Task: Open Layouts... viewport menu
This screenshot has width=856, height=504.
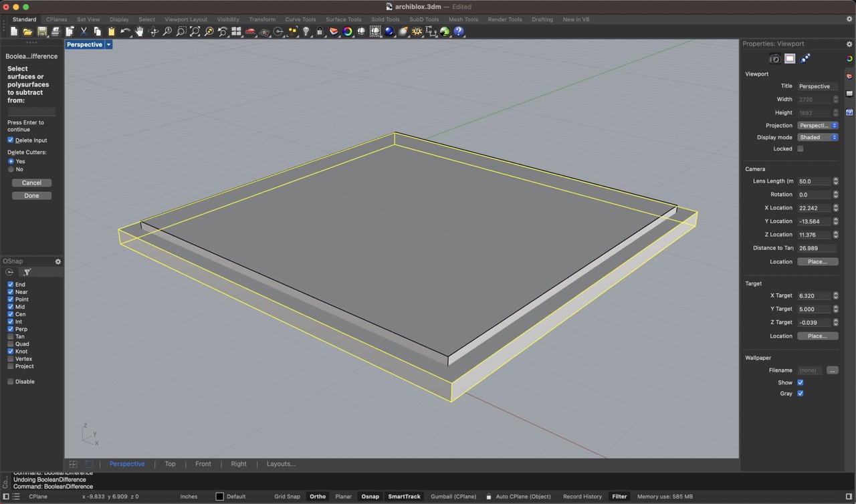Action: pos(281,464)
